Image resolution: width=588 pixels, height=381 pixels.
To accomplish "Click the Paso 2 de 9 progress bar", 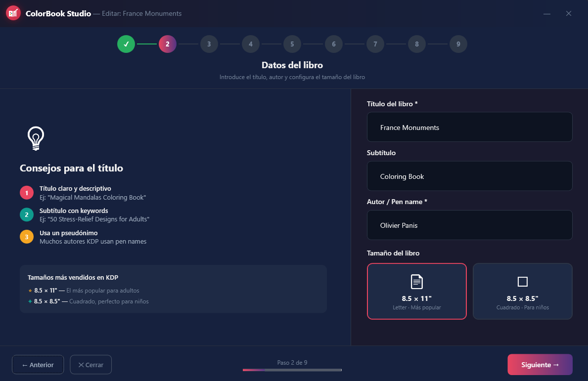I will [292, 370].
